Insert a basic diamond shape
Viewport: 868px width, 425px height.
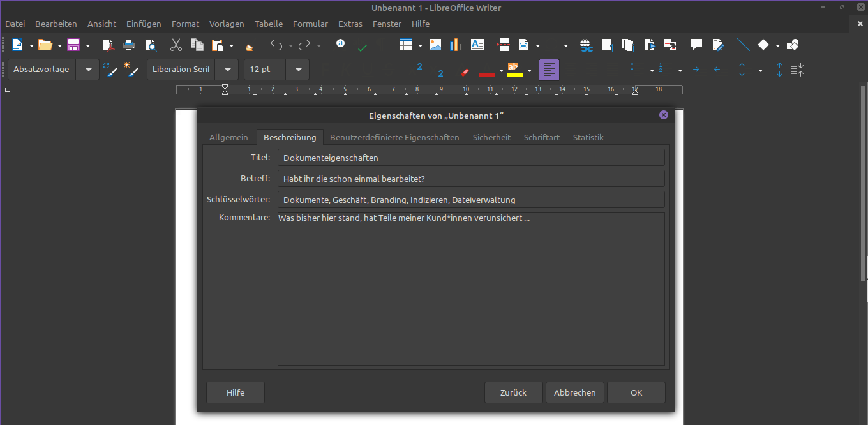763,45
